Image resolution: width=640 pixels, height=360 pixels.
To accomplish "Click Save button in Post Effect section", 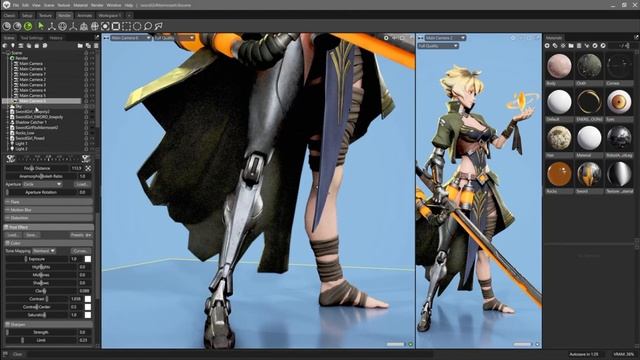I will click(31, 235).
